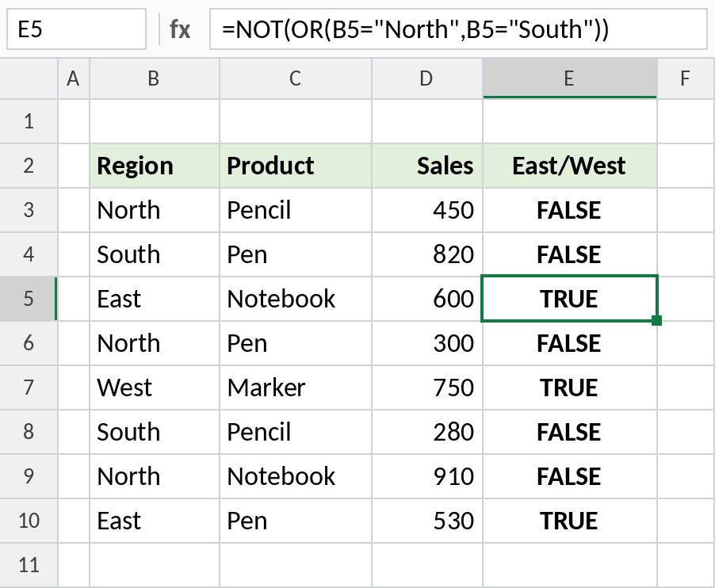The image size is (715, 588).
Task: Select Notebook cell in row 5
Action: coord(296,299)
